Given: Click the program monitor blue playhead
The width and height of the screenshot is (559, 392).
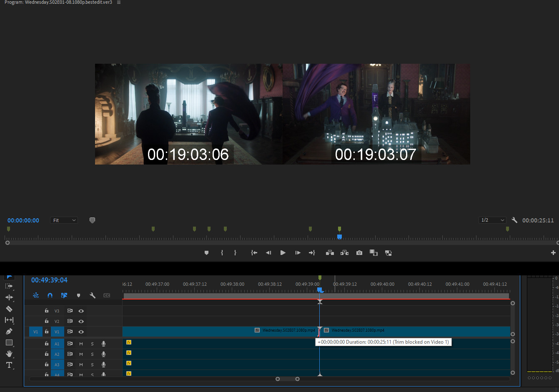Looking at the screenshot, I should point(339,237).
